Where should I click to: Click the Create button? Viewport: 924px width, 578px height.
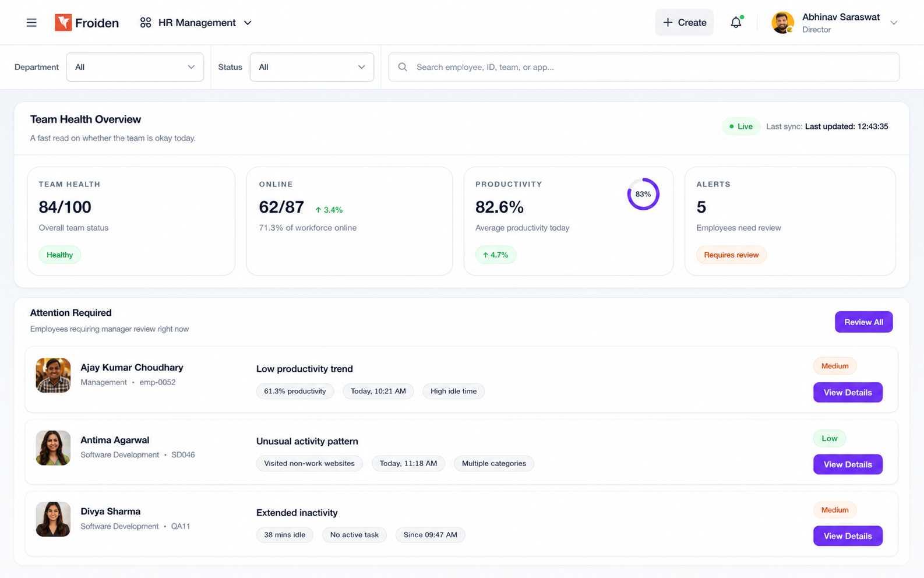click(x=684, y=22)
